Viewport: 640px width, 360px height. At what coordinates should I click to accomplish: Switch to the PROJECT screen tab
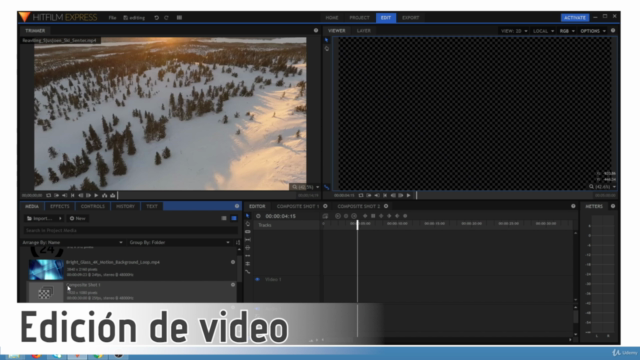click(x=359, y=18)
